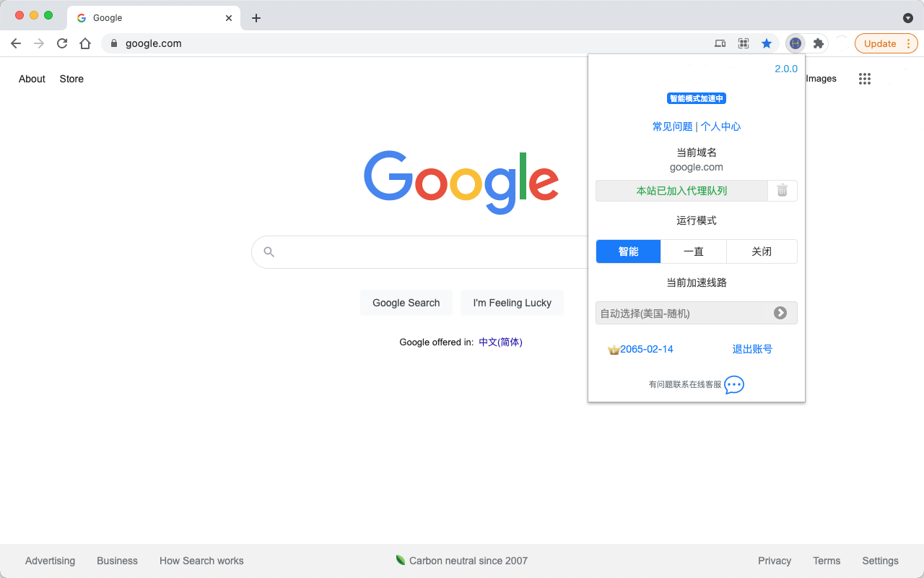Viewport: 924px width, 578px height.
Task: Click 退出账号 to log out
Action: click(753, 349)
